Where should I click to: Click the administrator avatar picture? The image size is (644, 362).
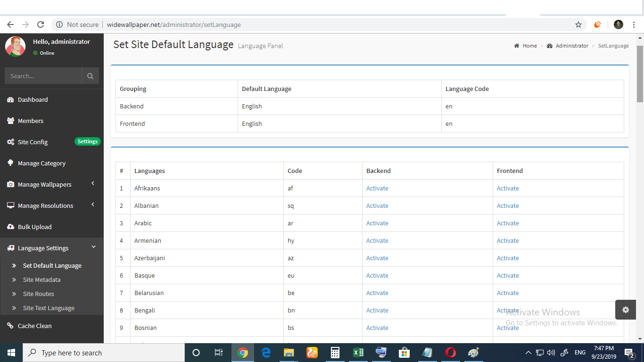(x=15, y=46)
